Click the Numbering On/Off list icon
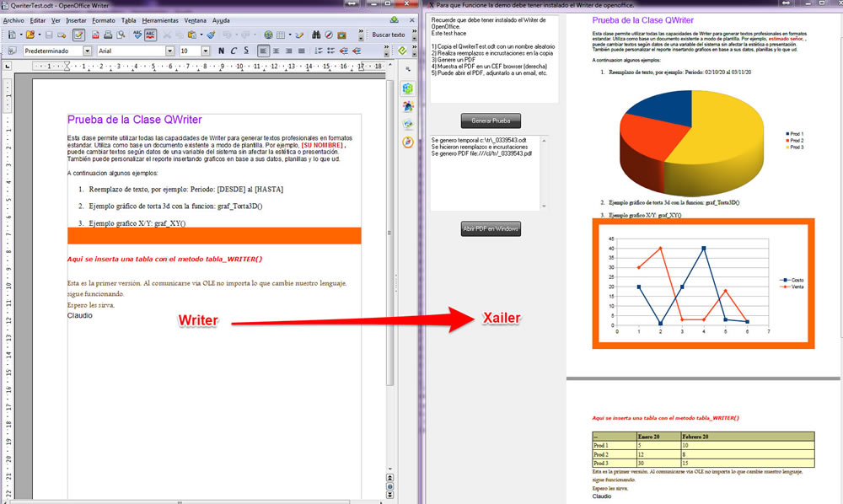The image size is (843, 504). (319, 51)
